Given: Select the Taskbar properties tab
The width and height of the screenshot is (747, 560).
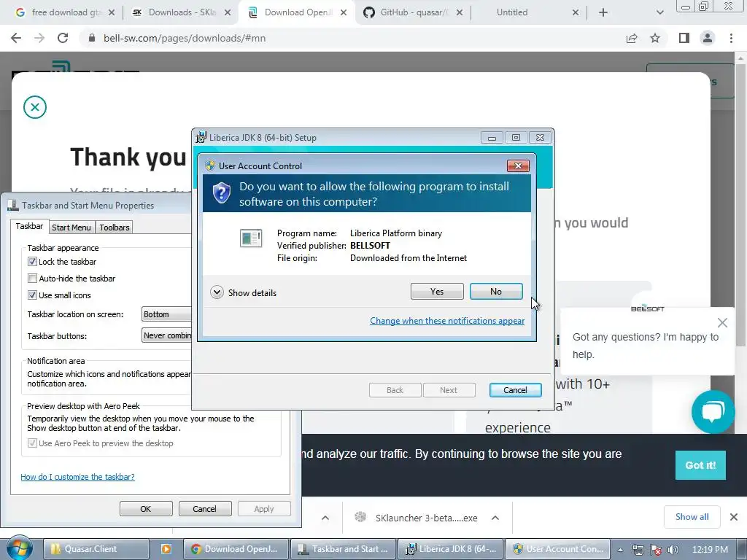Looking at the screenshot, I should 29,226.
